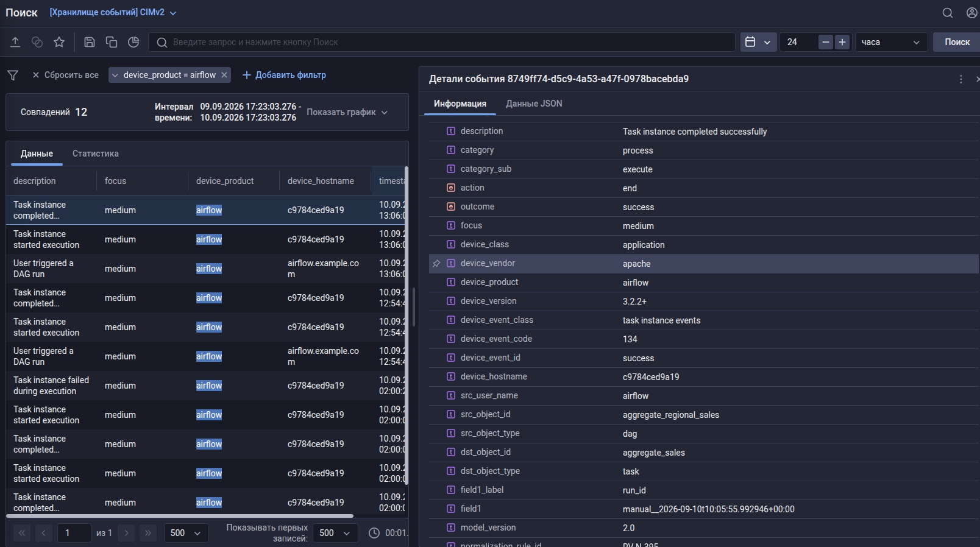
Task: Click the value aggregate_regional_sales
Action: [x=671, y=415]
